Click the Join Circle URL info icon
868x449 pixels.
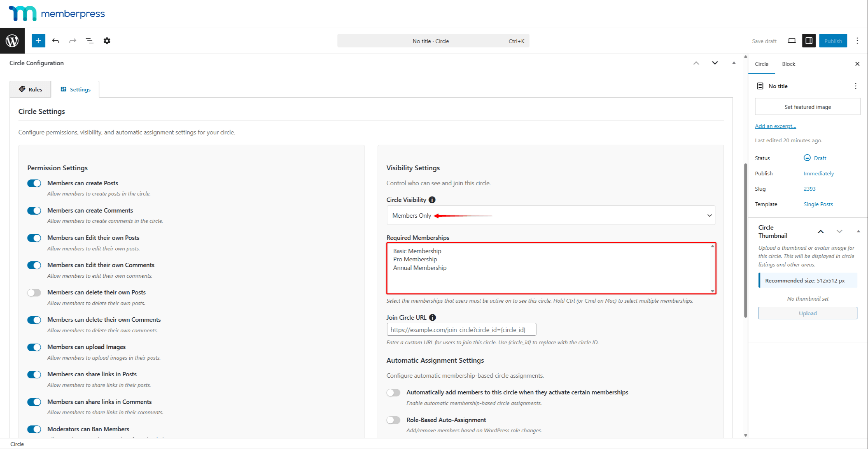point(432,317)
